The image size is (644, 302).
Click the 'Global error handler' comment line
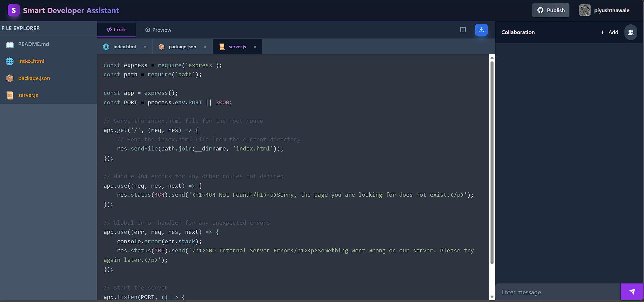(x=187, y=223)
